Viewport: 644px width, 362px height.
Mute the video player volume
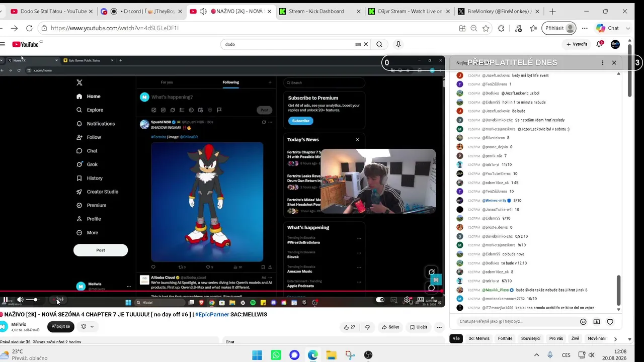(x=20, y=300)
